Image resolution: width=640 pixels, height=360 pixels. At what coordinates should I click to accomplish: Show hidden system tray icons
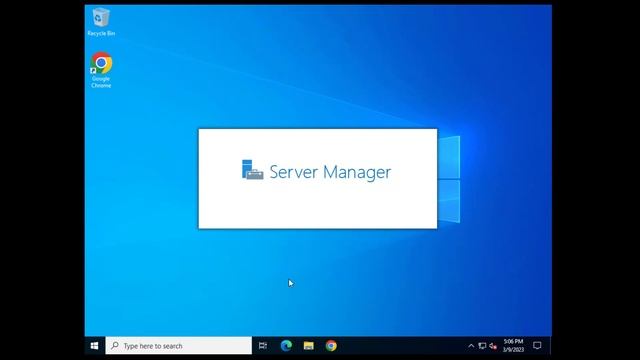[x=471, y=346]
